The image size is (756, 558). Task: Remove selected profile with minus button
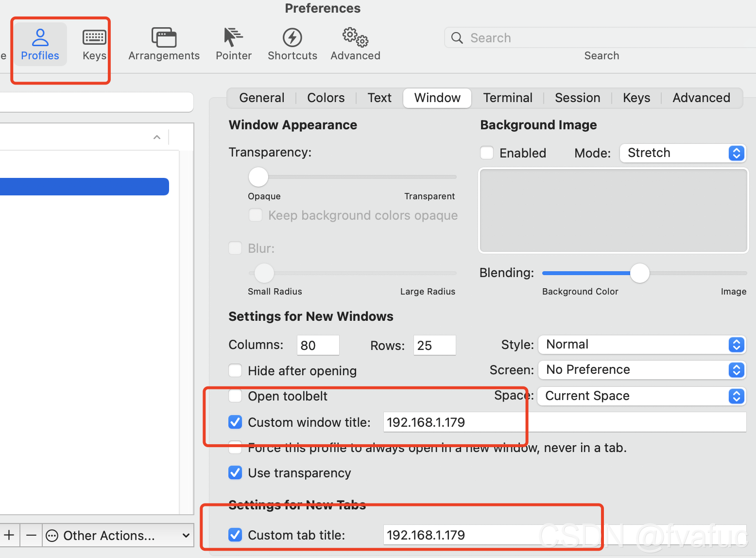click(x=31, y=535)
